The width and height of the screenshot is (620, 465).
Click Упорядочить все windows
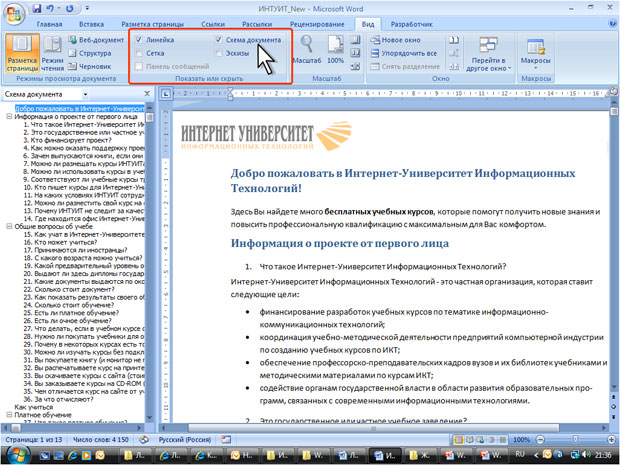(404, 53)
